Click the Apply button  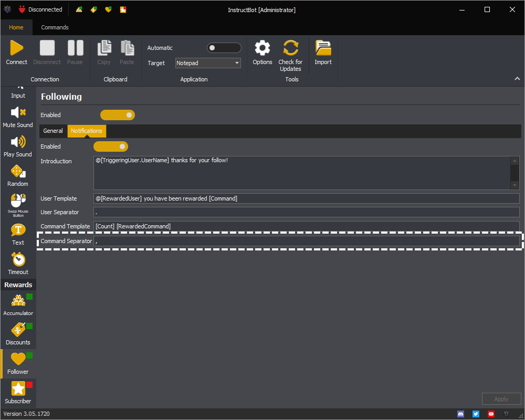501,399
